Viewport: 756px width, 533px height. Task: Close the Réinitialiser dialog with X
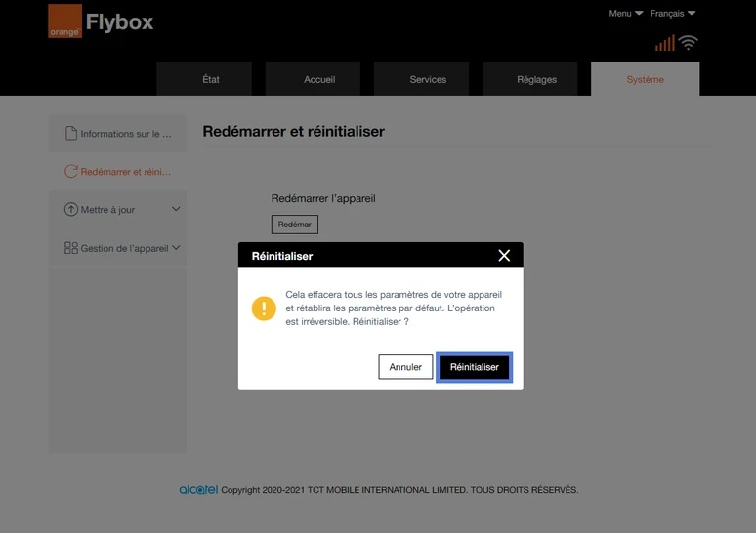click(504, 256)
